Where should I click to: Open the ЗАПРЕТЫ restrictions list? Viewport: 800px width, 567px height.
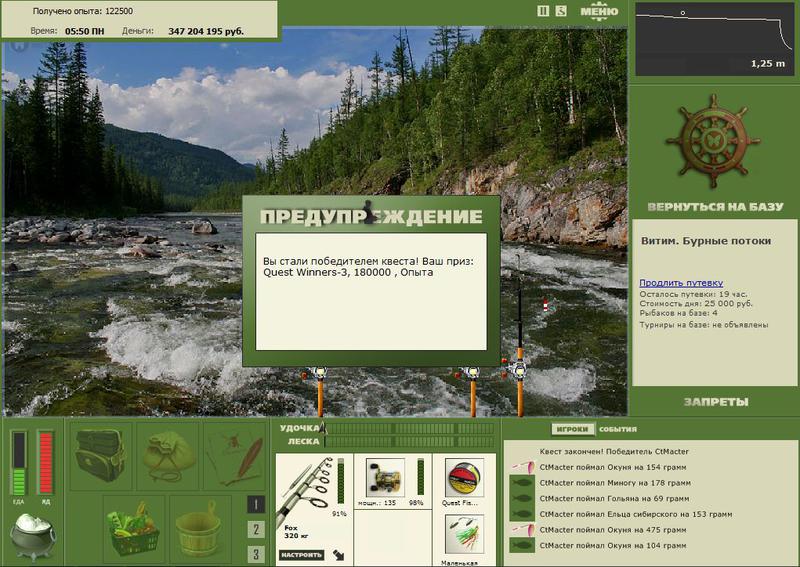(x=716, y=402)
